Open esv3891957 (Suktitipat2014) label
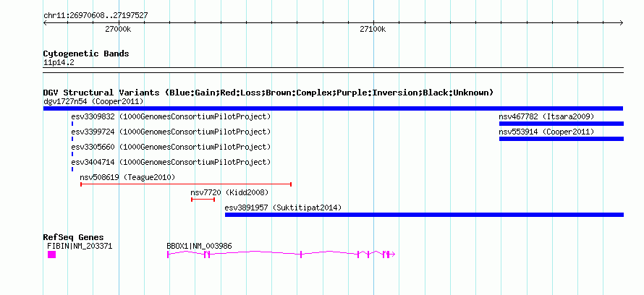 pyautogui.click(x=283, y=208)
